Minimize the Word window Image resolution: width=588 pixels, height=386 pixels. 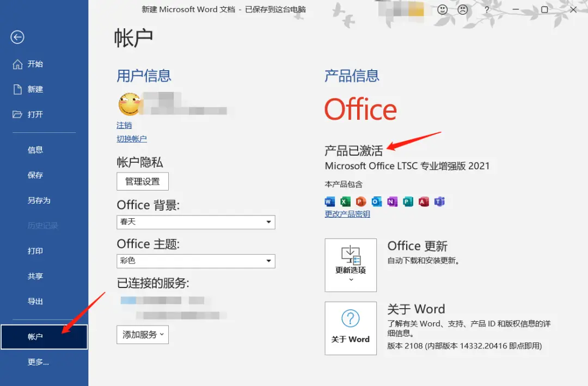[516, 10]
